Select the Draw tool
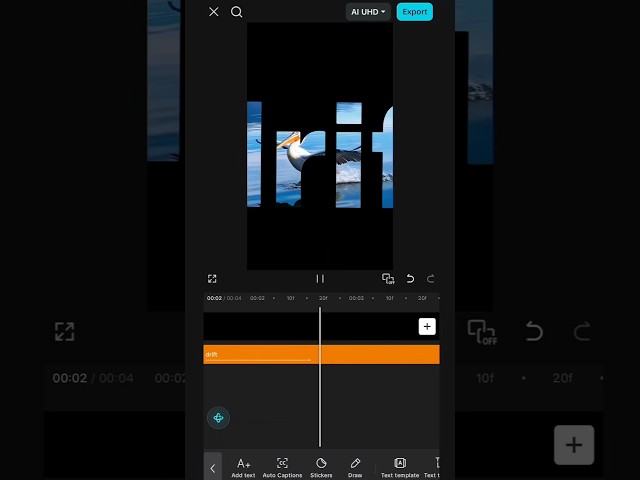640x480 pixels. 355,468
